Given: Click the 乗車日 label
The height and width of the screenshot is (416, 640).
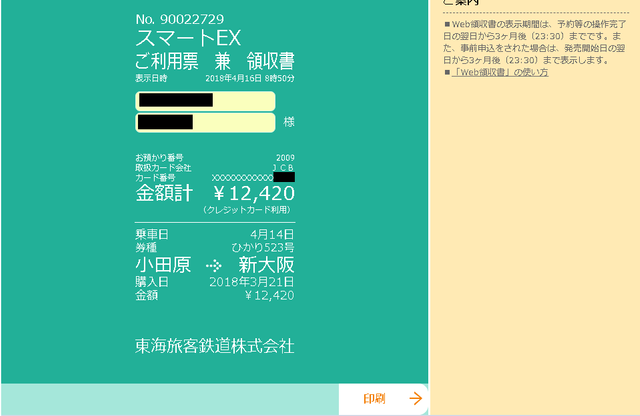Looking at the screenshot, I should tap(152, 234).
